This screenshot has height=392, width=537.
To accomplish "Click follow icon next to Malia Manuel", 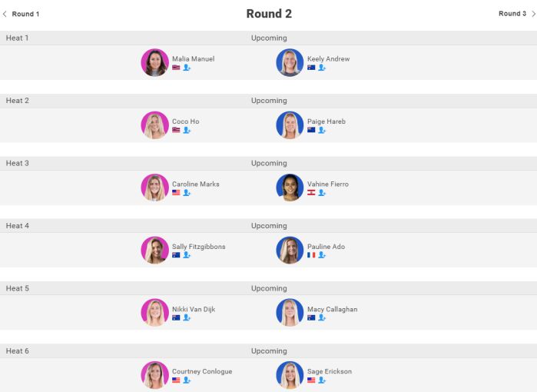I will coord(187,68).
